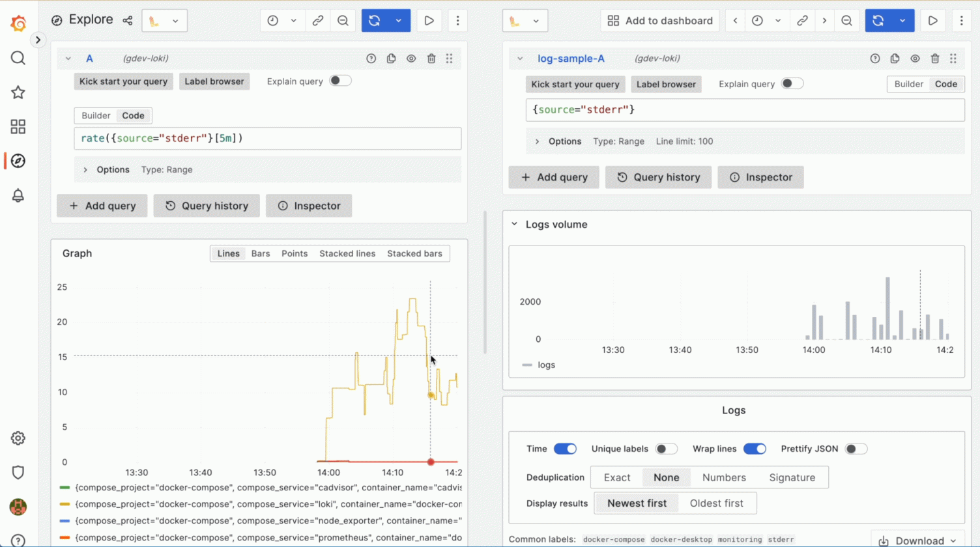Viewport: 980px width, 547px height.
Task: Open Administration gear icon in the sidebar
Action: pos(18,438)
